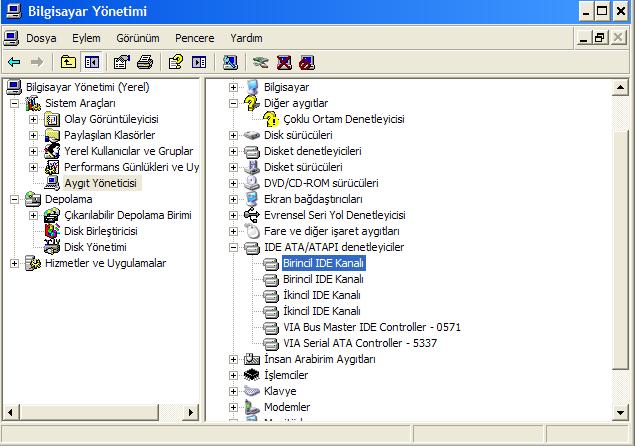
Task: Toggle the Show/Hide console tree button
Action: pos(92,62)
